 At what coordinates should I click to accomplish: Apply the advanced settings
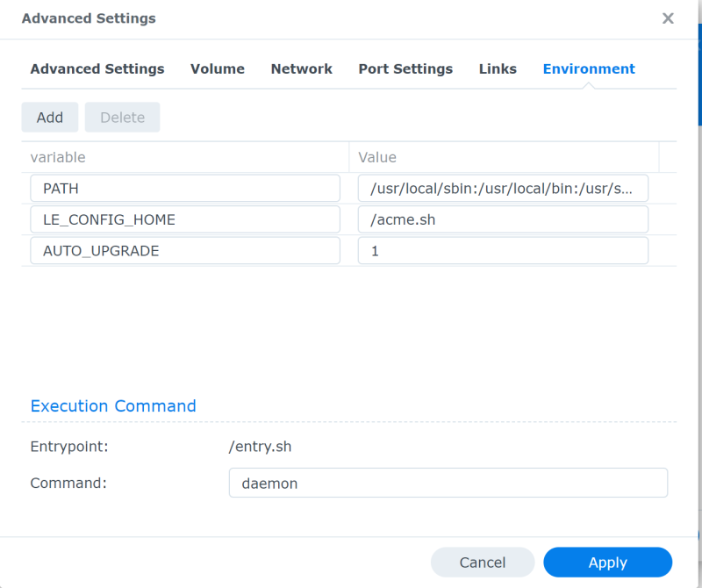pyautogui.click(x=607, y=563)
